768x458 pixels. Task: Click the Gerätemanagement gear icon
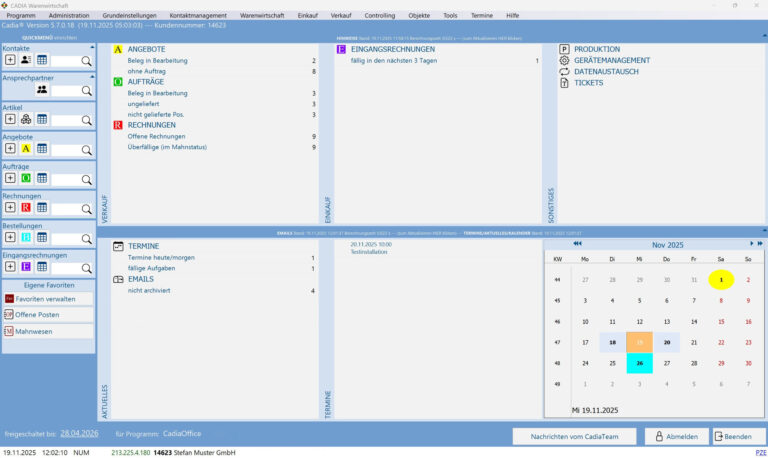point(564,60)
